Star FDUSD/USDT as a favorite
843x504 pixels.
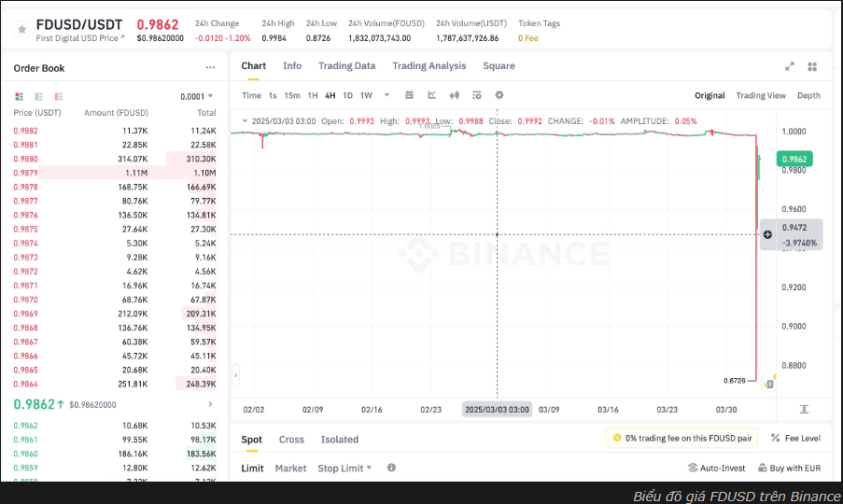pyautogui.click(x=22, y=30)
